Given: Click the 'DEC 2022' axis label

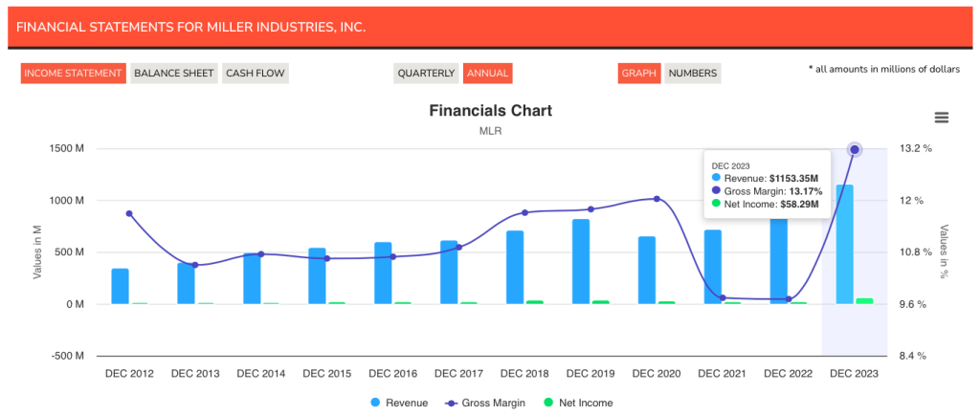Looking at the screenshot, I should click(x=789, y=374).
